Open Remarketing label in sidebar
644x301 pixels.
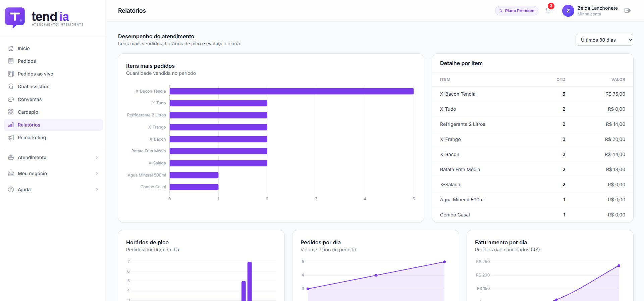[x=32, y=138]
